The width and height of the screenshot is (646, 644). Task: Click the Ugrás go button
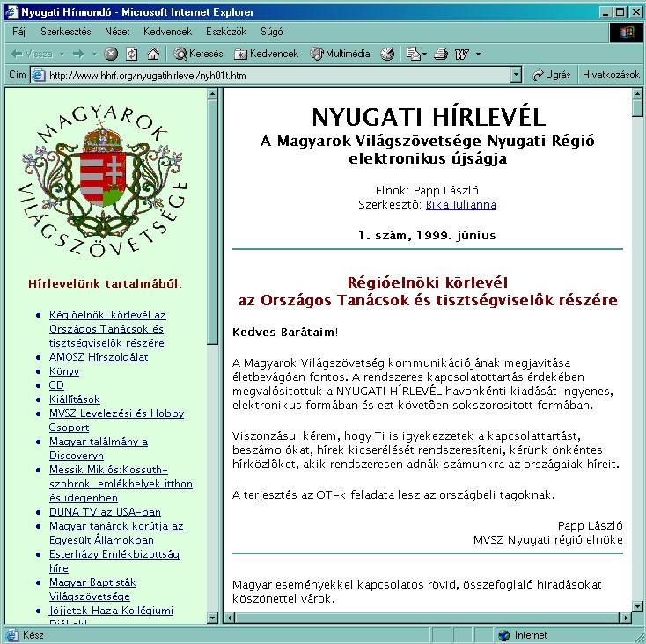point(551,75)
